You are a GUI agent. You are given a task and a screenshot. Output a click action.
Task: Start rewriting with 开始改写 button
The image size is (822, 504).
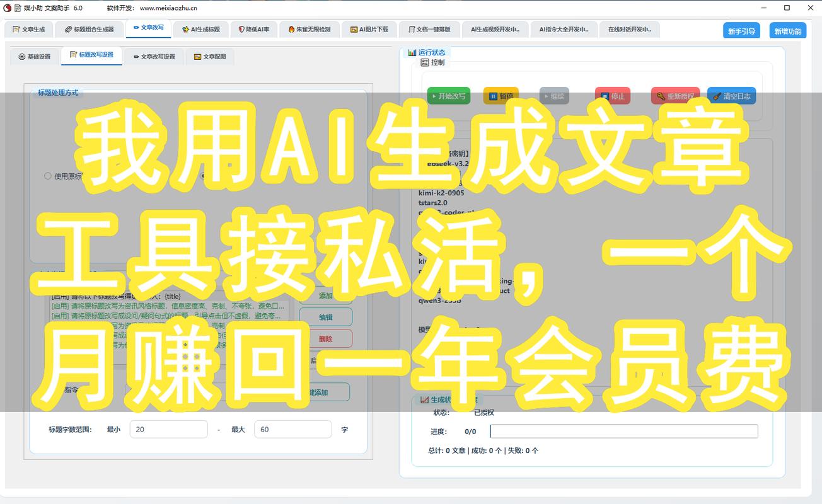point(448,96)
